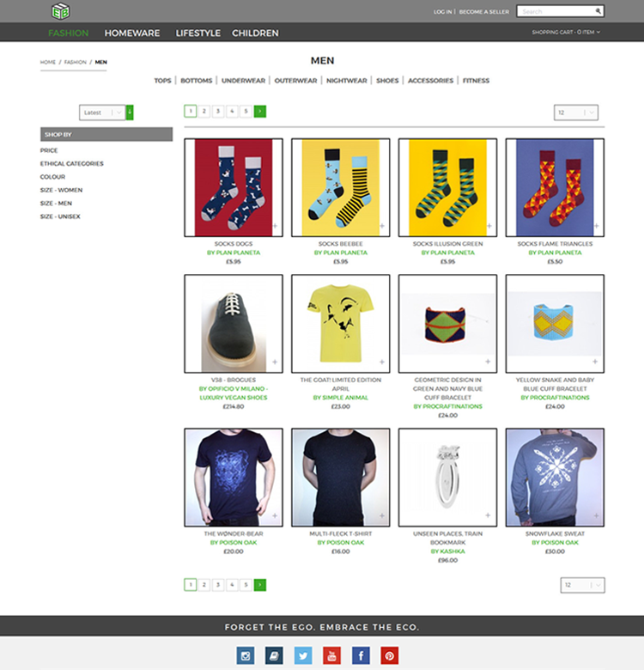Open the Twitter page from footer
The image size is (644, 670).
[303, 655]
